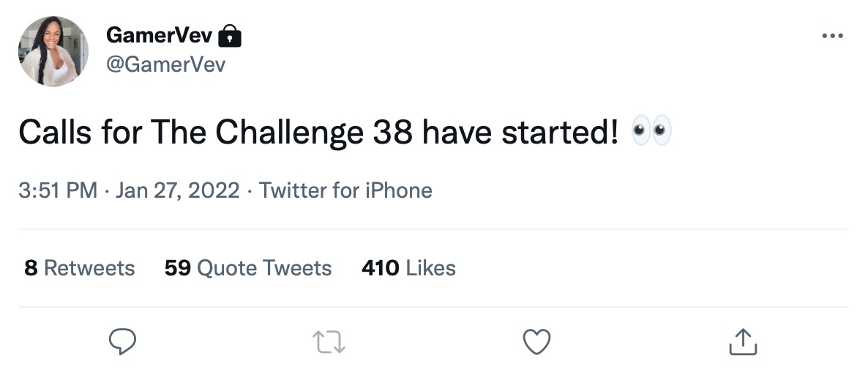This screenshot has width=868, height=375.
Task: Click the Twitter for iPhone source link
Action: (x=345, y=190)
